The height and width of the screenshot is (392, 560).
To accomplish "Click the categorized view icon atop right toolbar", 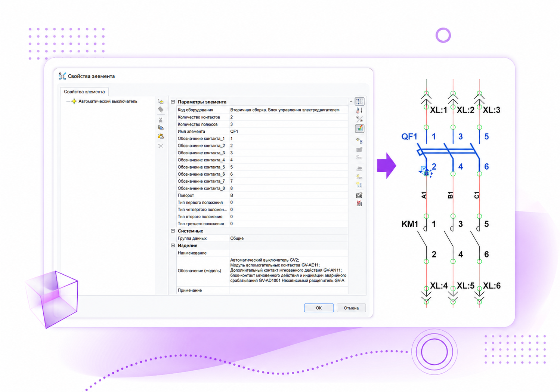I will [359, 102].
